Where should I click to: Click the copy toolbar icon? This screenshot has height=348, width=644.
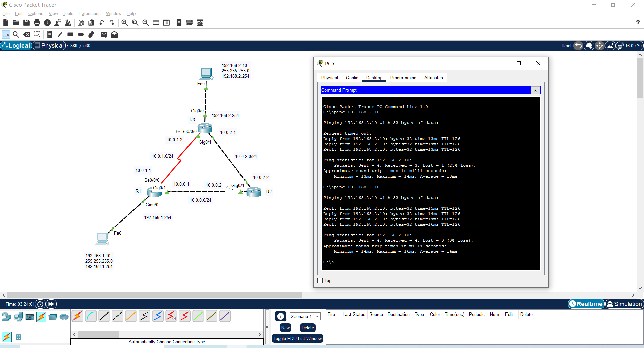[80, 23]
